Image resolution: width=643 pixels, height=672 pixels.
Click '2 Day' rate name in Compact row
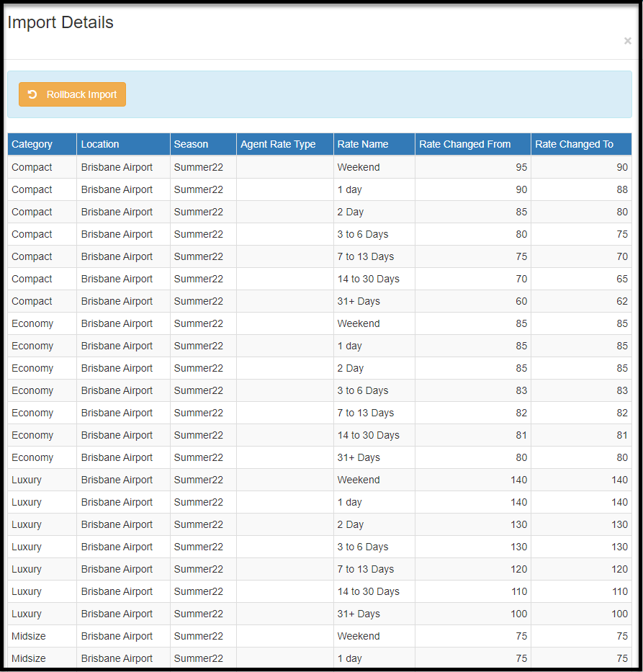tap(351, 212)
